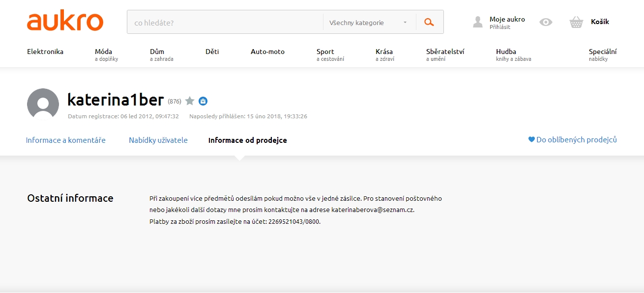644x293 pixels.
Task: Open the Sběratelství a umění category
Action: tap(445, 54)
